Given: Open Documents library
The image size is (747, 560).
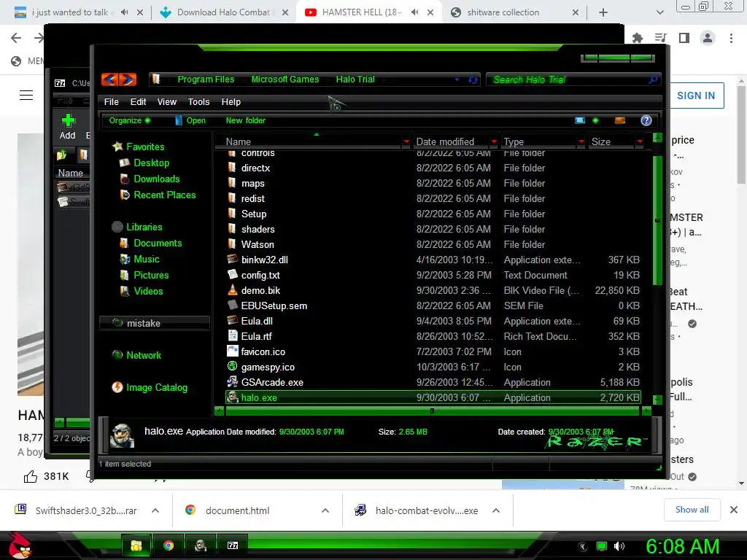Looking at the screenshot, I should 158,244.
